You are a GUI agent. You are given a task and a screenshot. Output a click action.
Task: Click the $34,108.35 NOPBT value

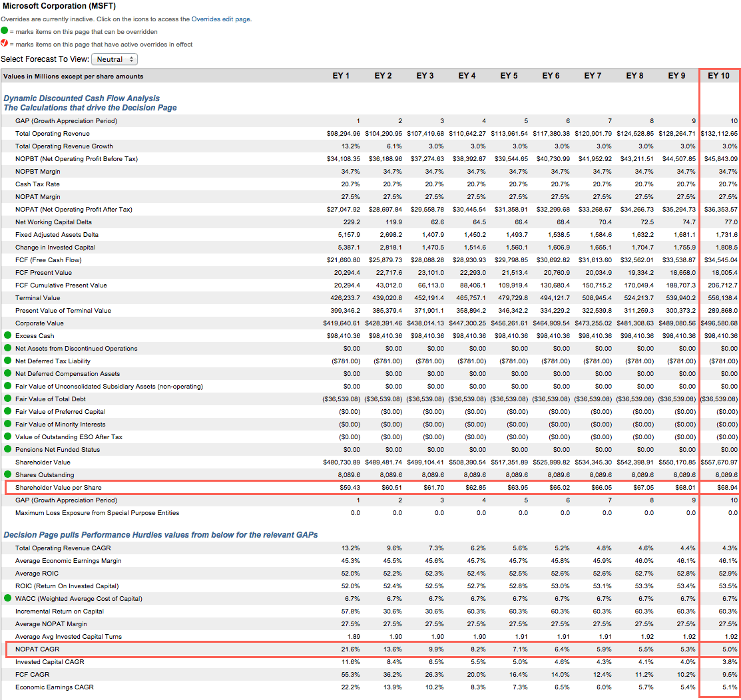[x=343, y=159]
